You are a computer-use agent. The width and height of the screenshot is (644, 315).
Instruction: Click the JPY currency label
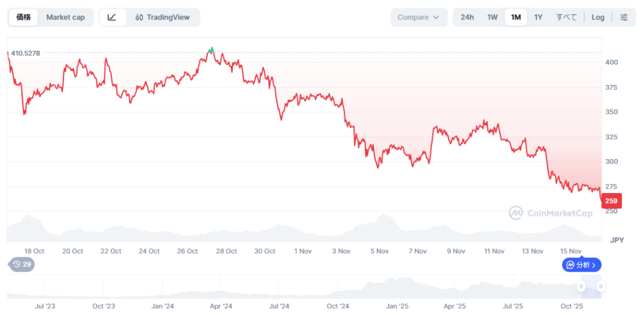pyautogui.click(x=616, y=240)
